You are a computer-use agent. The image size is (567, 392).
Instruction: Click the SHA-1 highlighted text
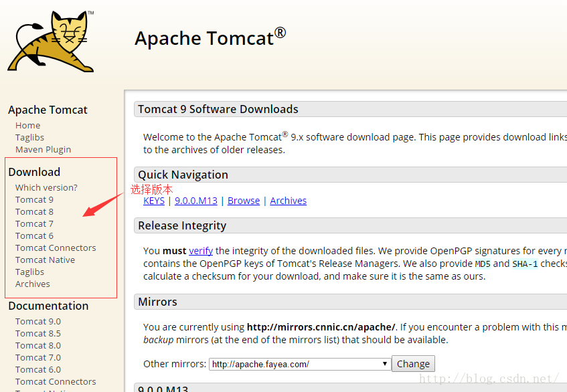(525, 264)
